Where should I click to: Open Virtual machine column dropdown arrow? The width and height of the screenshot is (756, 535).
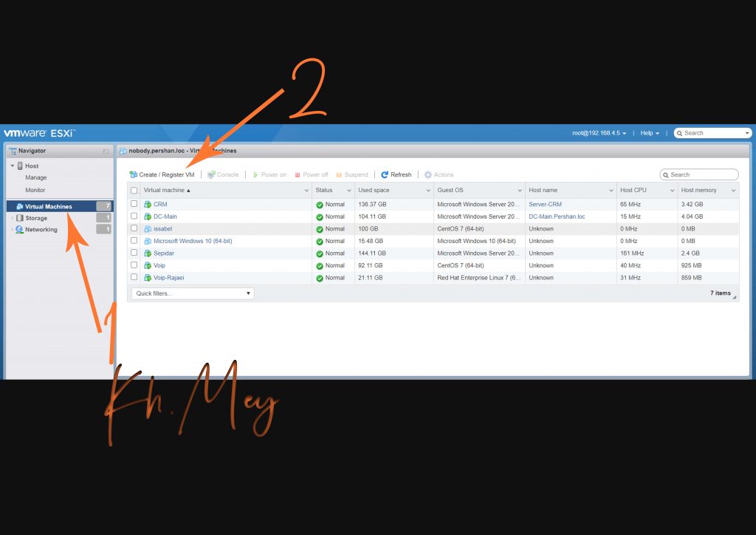[x=306, y=191]
